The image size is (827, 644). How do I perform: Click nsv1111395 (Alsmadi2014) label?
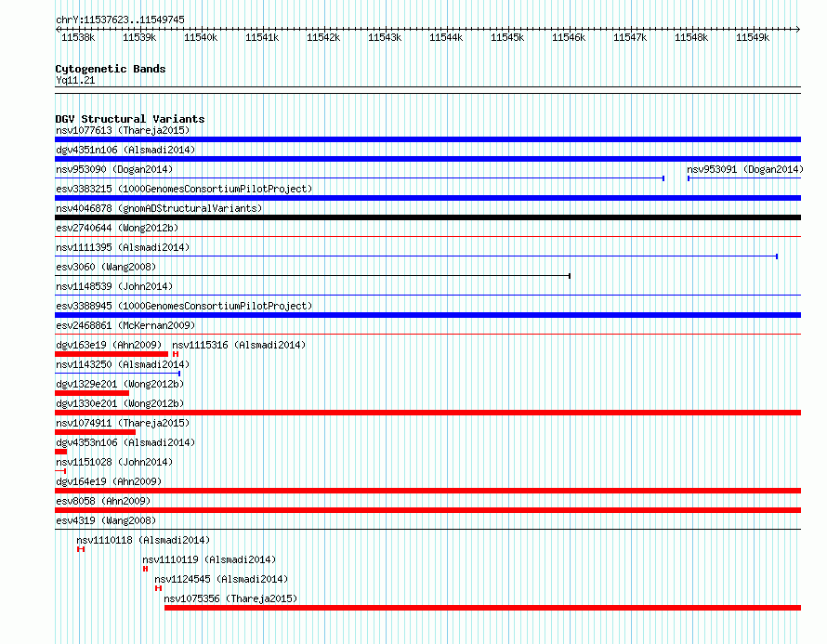pos(123,247)
